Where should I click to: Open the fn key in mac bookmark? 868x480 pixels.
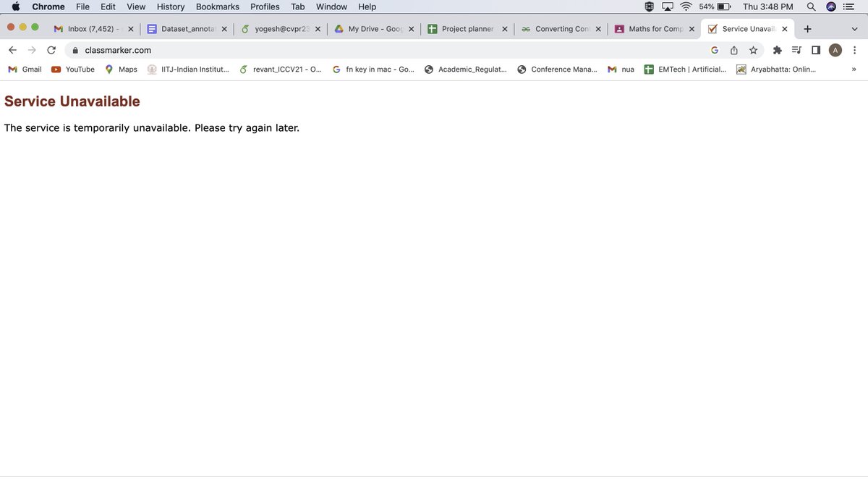(x=373, y=70)
